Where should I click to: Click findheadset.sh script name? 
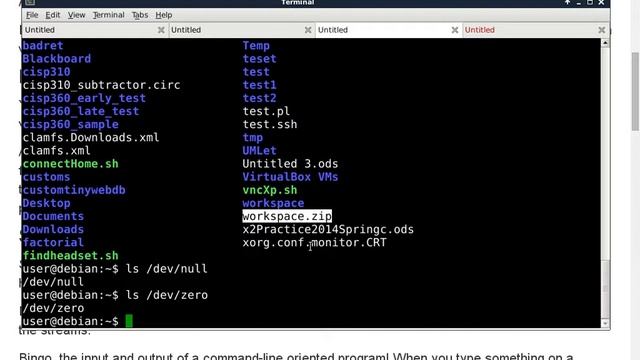click(71, 256)
